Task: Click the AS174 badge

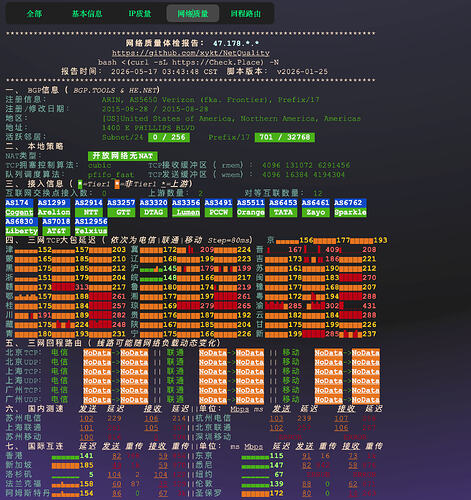Action: tap(19, 203)
